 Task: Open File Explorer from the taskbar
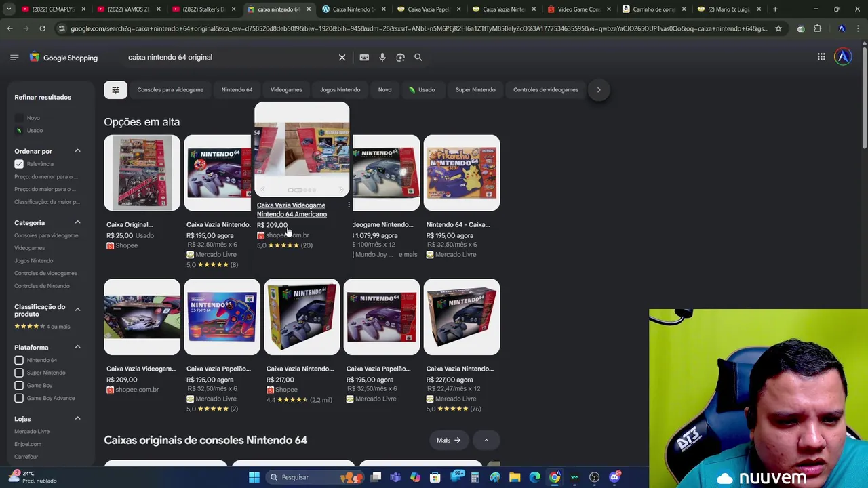point(515,477)
